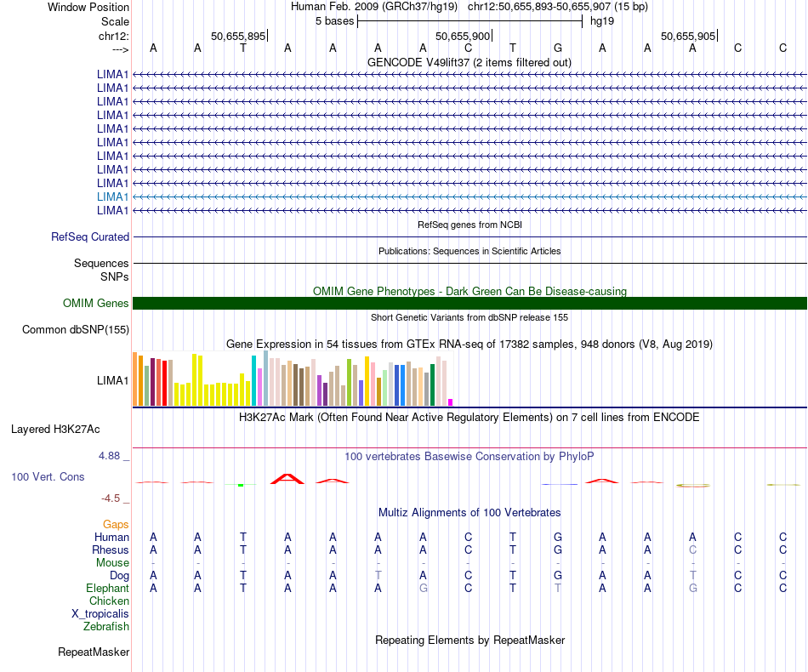This screenshot has width=808, height=672.
Task: Select the Chicken alignment row label
Action: pos(109,601)
